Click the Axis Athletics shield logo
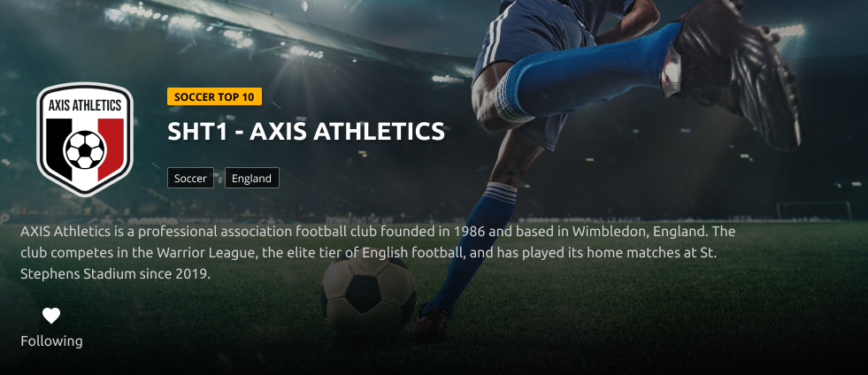868x375 pixels. click(85, 140)
